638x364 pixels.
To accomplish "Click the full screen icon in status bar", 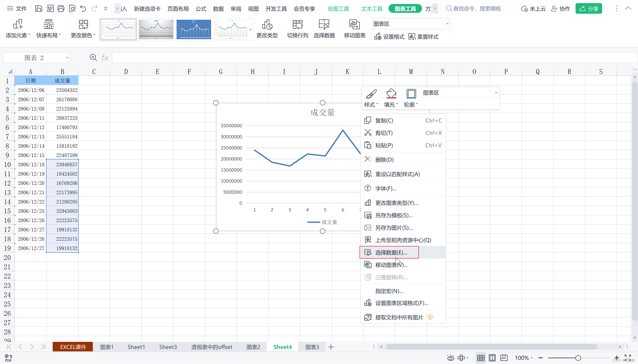I will pos(628,358).
